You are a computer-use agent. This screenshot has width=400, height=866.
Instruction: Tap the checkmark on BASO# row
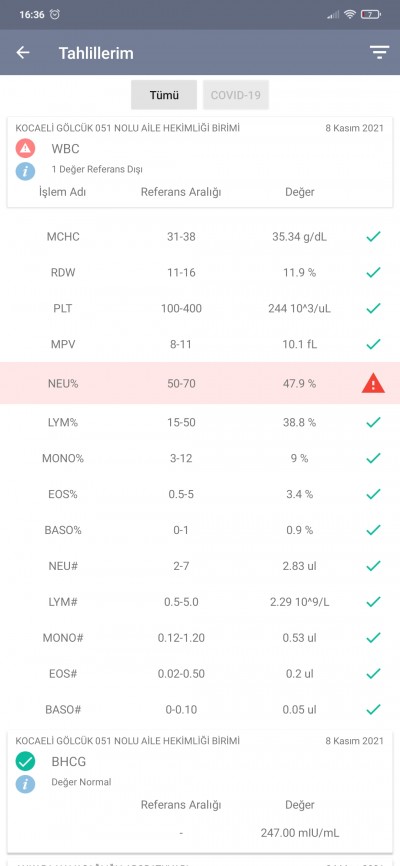(x=373, y=709)
